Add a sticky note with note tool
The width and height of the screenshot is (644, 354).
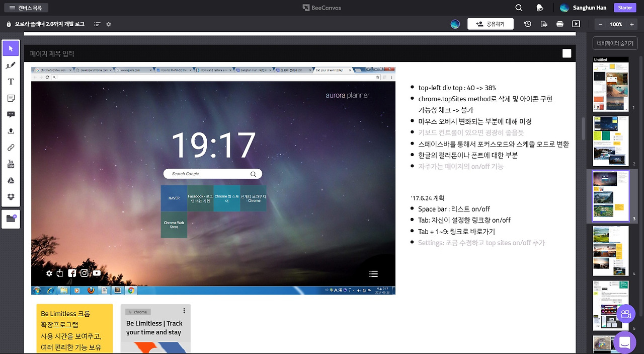pyautogui.click(x=11, y=98)
